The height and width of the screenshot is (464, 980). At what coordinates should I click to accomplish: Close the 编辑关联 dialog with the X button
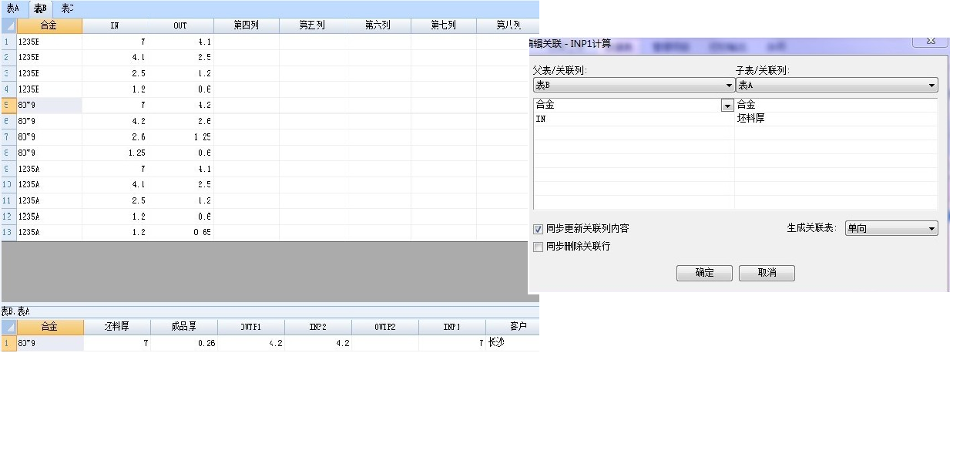[931, 41]
